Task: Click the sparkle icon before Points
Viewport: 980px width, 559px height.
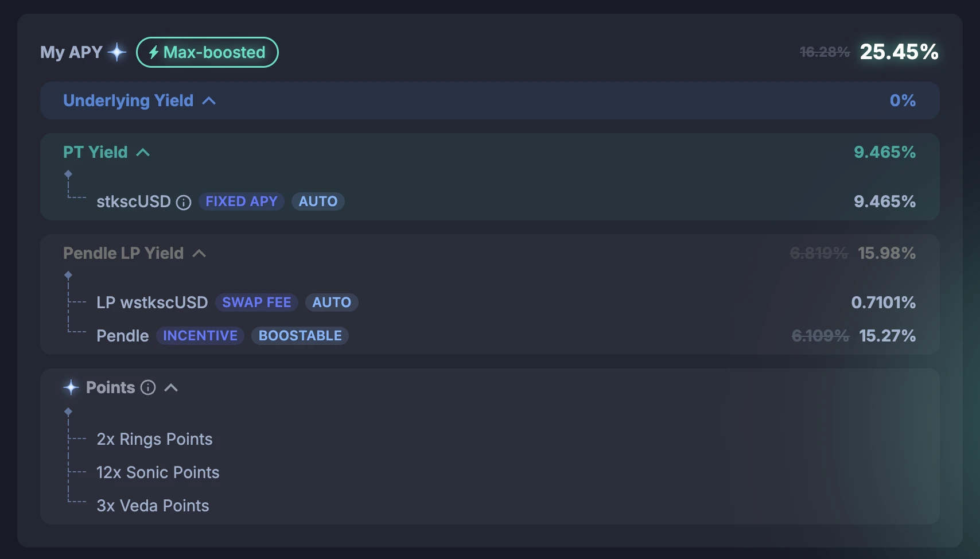Action: pos(71,388)
